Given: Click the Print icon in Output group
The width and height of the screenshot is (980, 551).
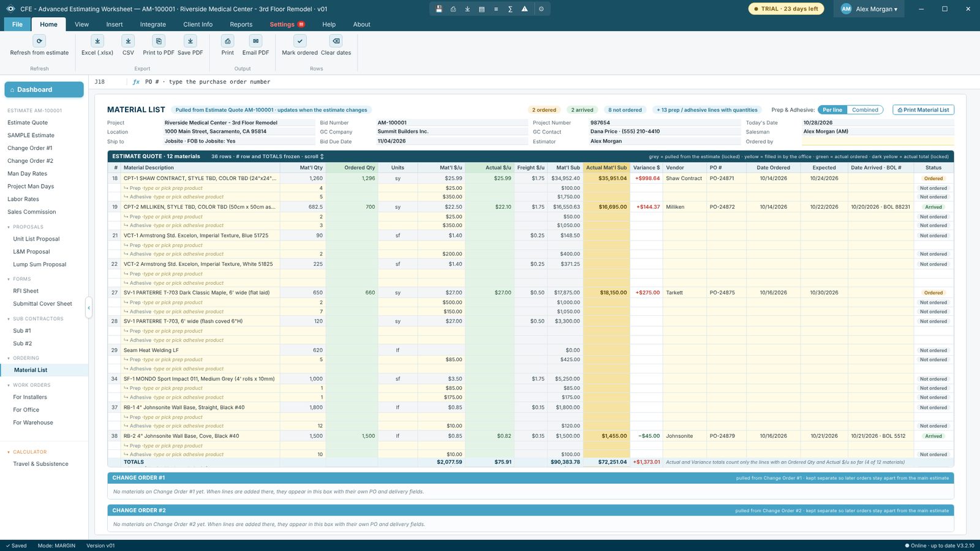Looking at the screenshot, I should click(x=228, y=41).
